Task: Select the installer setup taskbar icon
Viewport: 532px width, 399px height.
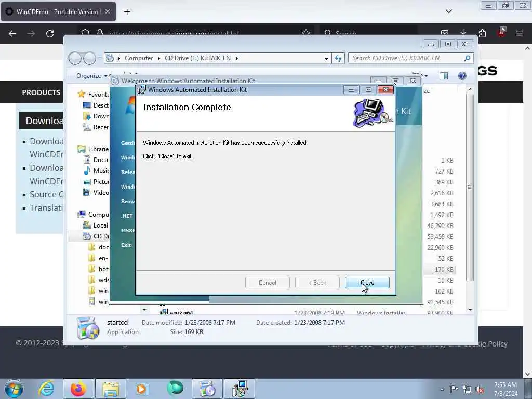Action: pyautogui.click(x=239, y=389)
